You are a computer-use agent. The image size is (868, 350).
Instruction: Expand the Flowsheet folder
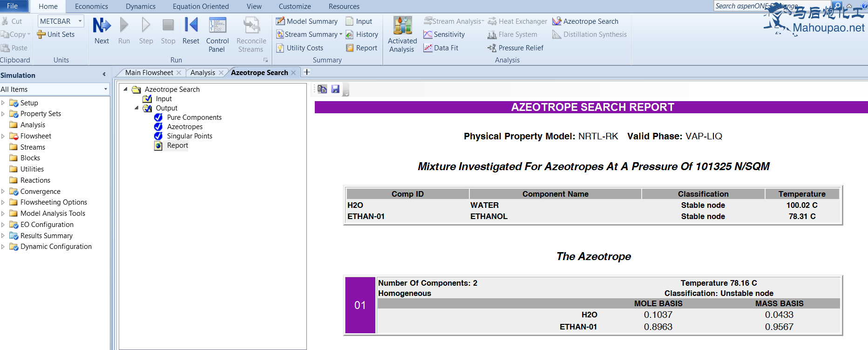click(3, 136)
